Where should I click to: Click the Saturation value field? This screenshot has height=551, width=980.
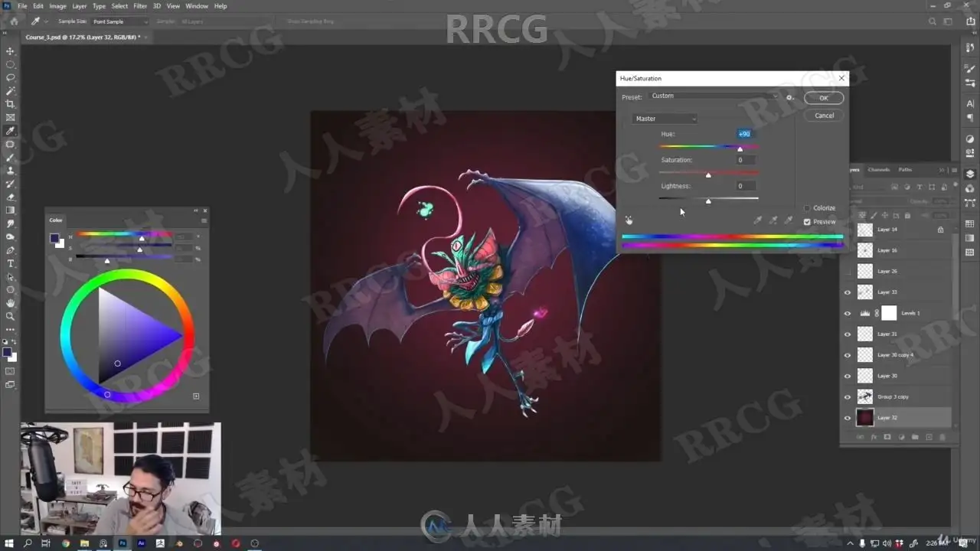(x=746, y=160)
